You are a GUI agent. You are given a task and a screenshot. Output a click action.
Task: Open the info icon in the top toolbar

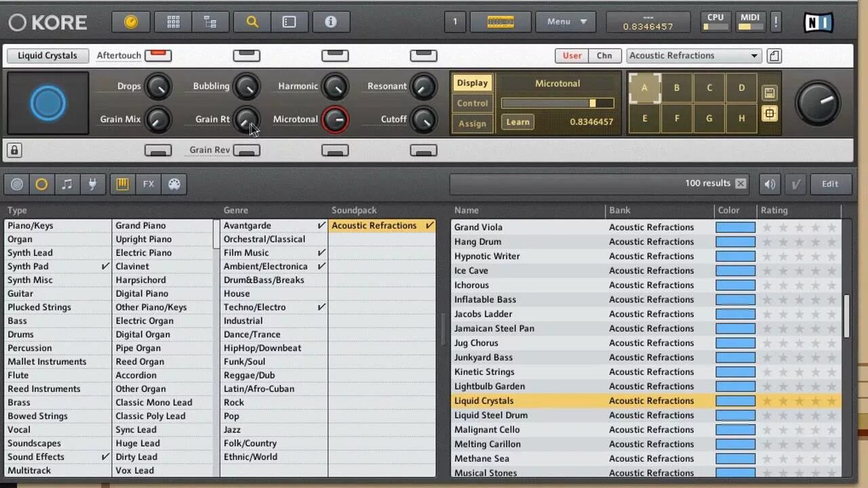pos(331,22)
